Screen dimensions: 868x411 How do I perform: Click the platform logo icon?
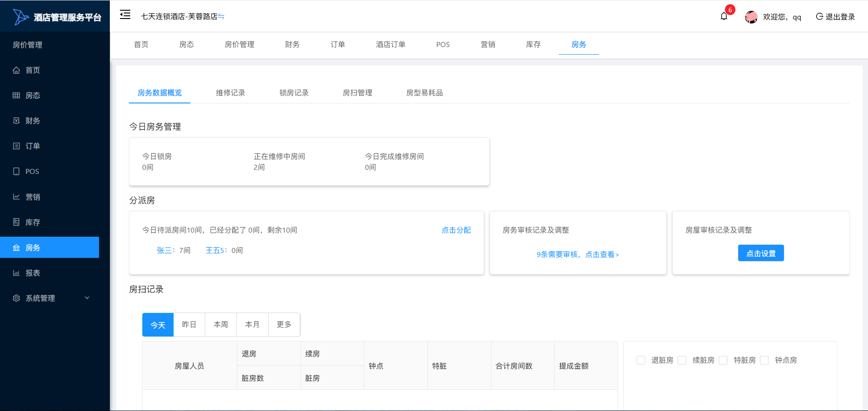(x=21, y=17)
